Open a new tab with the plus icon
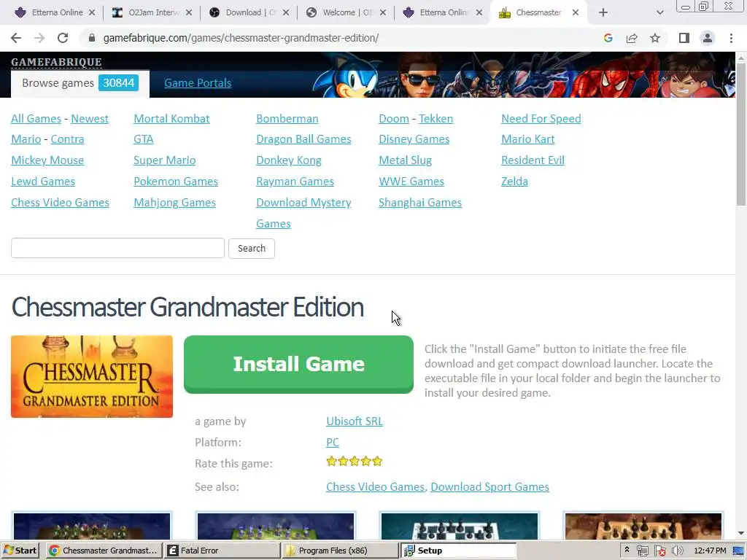 click(x=603, y=13)
